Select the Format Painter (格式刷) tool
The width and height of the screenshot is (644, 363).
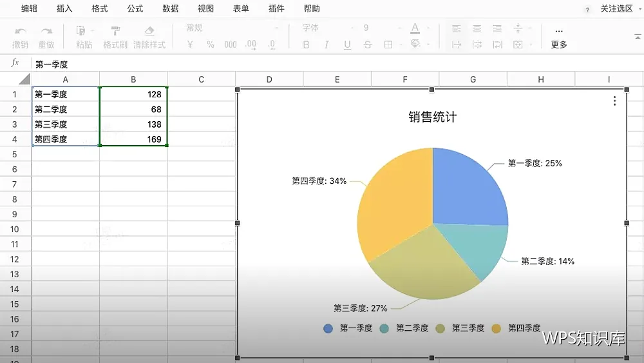[115, 31]
